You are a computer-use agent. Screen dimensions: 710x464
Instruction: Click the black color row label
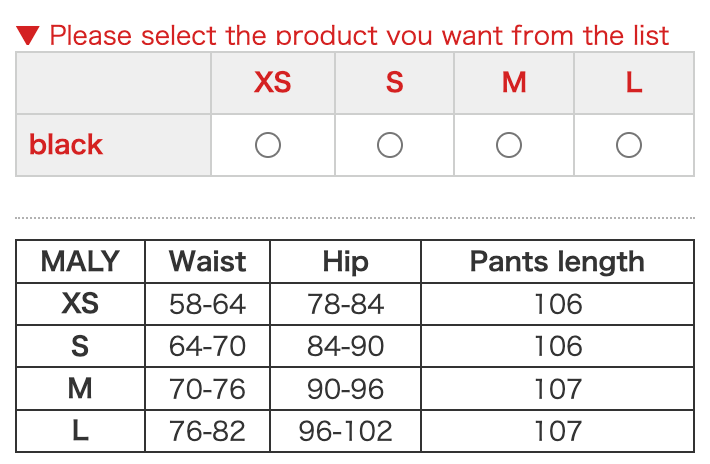[x=66, y=145]
